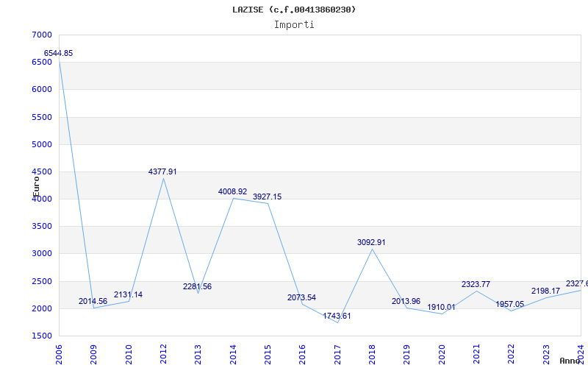Viewport: 588px width, 368px height.
Task: Select the 2073.54 value label
Action: pyautogui.click(x=301, y=298)
